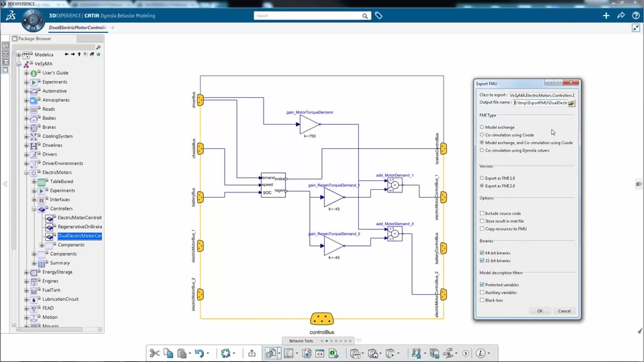
Task: Click the browse folder icon beside Output file name
Action: click(571, 103)
